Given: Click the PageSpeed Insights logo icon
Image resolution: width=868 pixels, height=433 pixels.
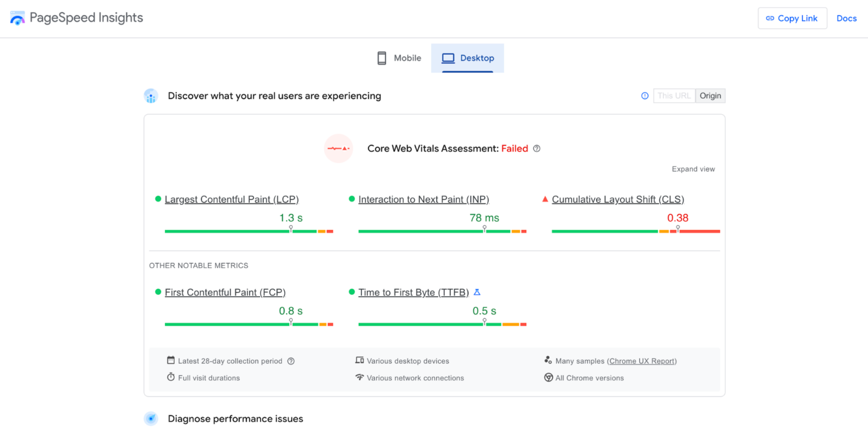Looking at the screenshot, I should tap(17, 18).
